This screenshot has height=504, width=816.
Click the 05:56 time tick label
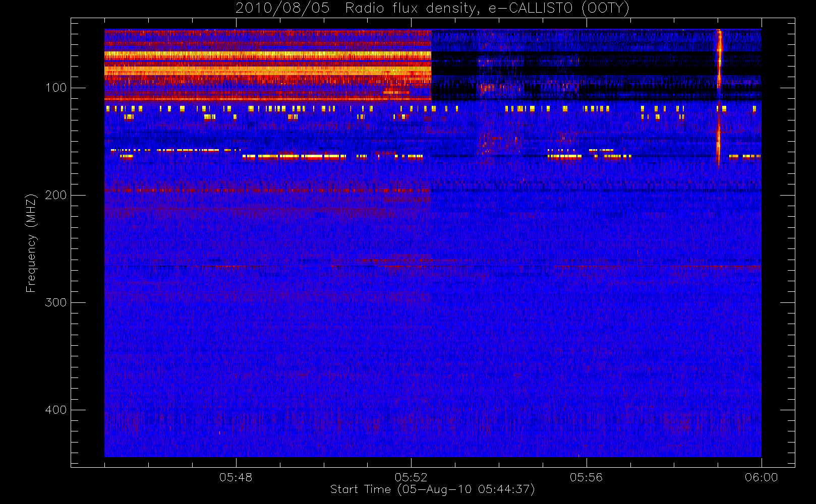[x=586, y=477]
